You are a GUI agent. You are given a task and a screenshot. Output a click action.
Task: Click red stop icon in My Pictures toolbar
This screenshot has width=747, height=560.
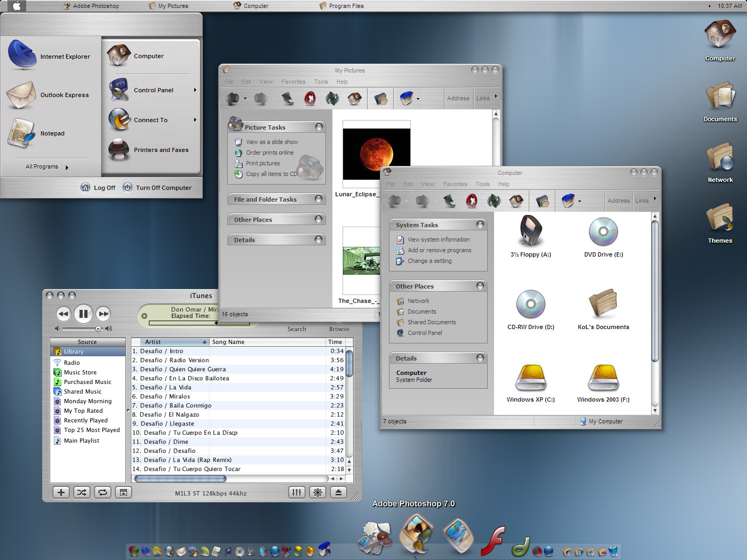click(x=310, y=98)
